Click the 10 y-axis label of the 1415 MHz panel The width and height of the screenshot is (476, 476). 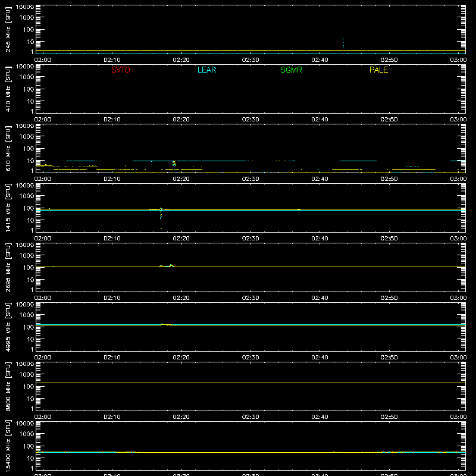coord(31,220)
